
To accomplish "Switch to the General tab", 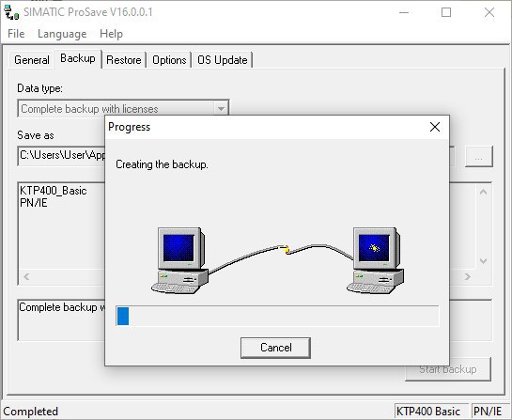I will point(32,60).
